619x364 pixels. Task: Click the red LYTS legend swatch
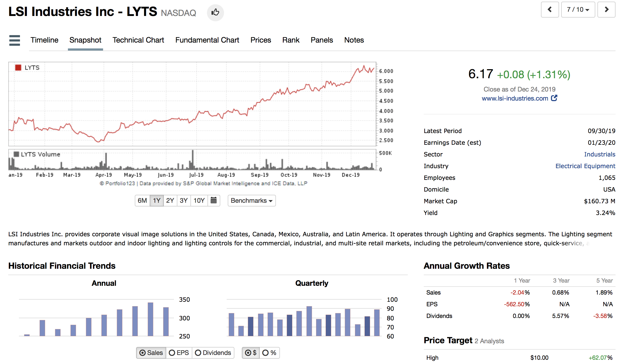[18, 68]
